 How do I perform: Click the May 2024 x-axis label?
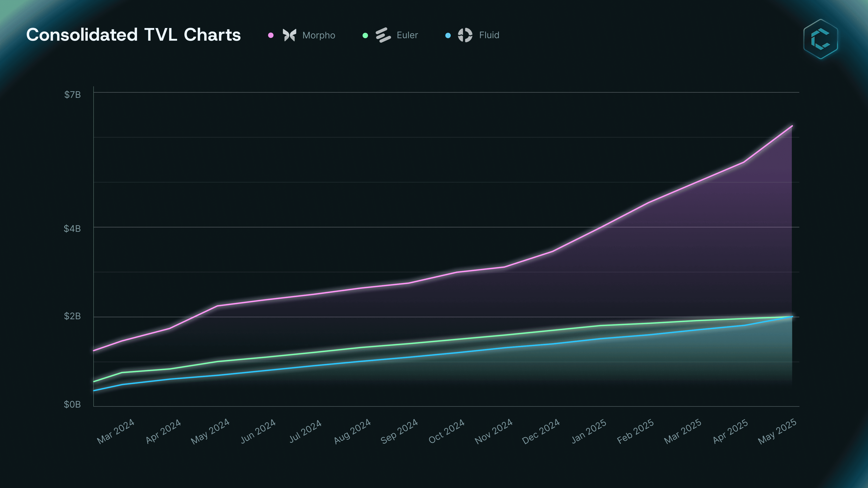pyautogui.click(x=210, y=432)
